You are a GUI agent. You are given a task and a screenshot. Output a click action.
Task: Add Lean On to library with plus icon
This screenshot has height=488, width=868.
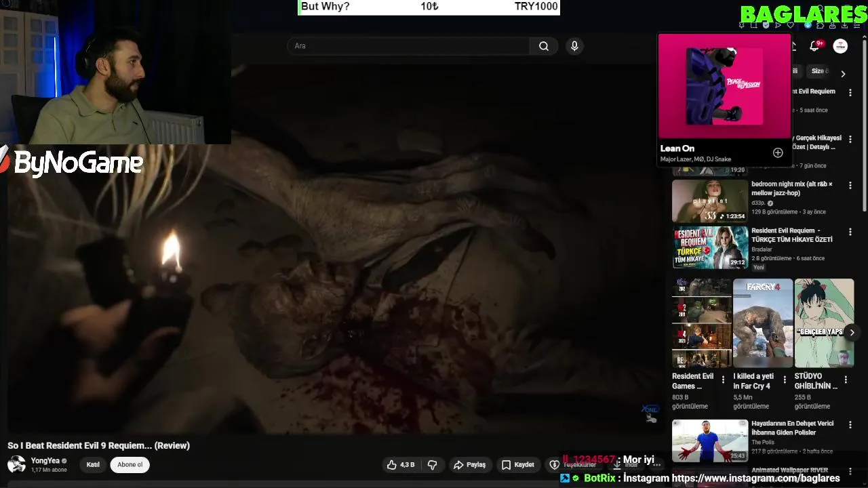(x=778, y=152)
